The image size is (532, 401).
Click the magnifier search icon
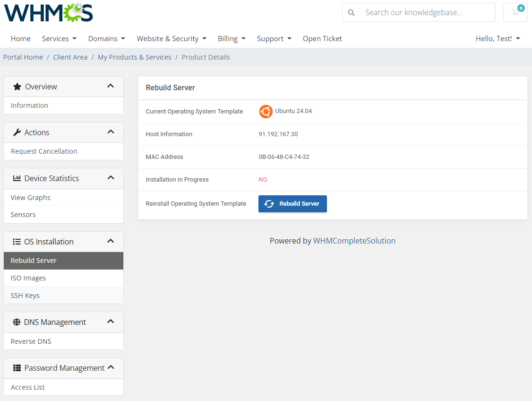(x=352, y=12)
